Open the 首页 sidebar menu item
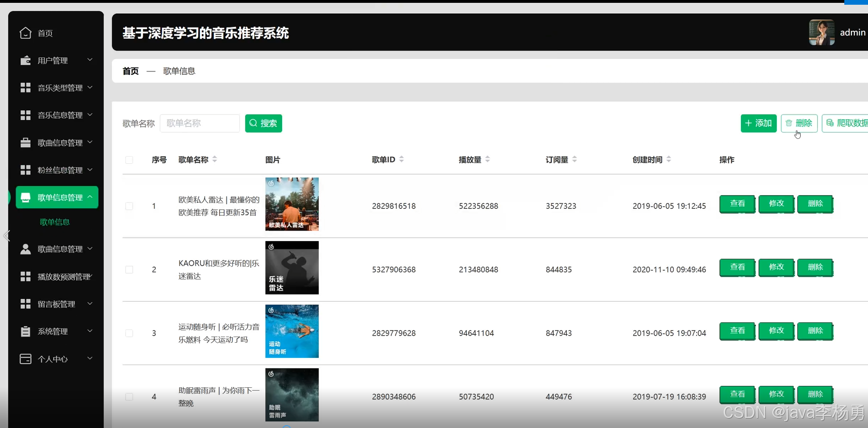 [57, 33]
